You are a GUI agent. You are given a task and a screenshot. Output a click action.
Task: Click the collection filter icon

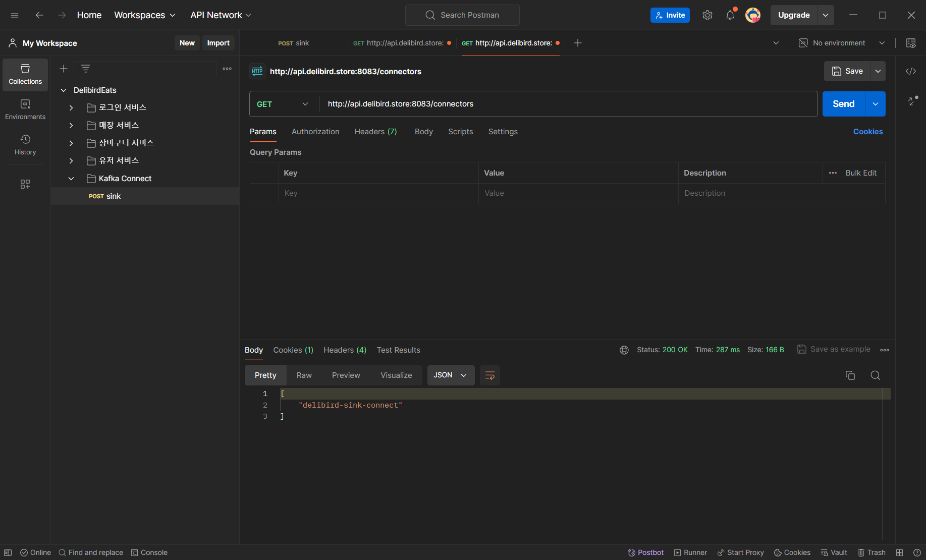point(86,69)
